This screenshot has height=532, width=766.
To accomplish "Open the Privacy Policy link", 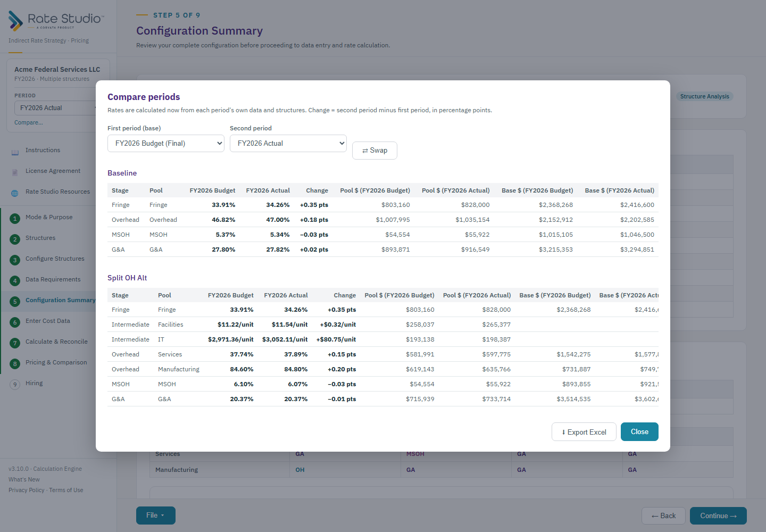I will (27, 491).
